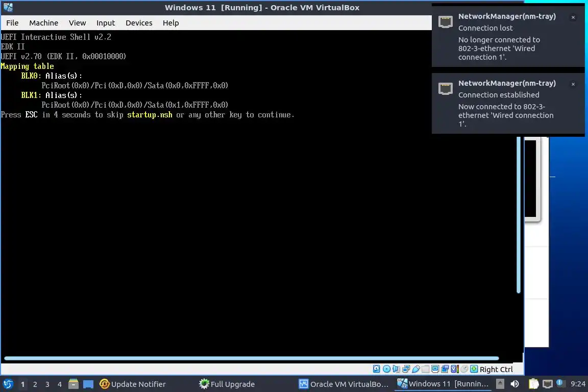588x392 pixels.
Task: Click the 9:24 clock
Action: click(578, 384)
